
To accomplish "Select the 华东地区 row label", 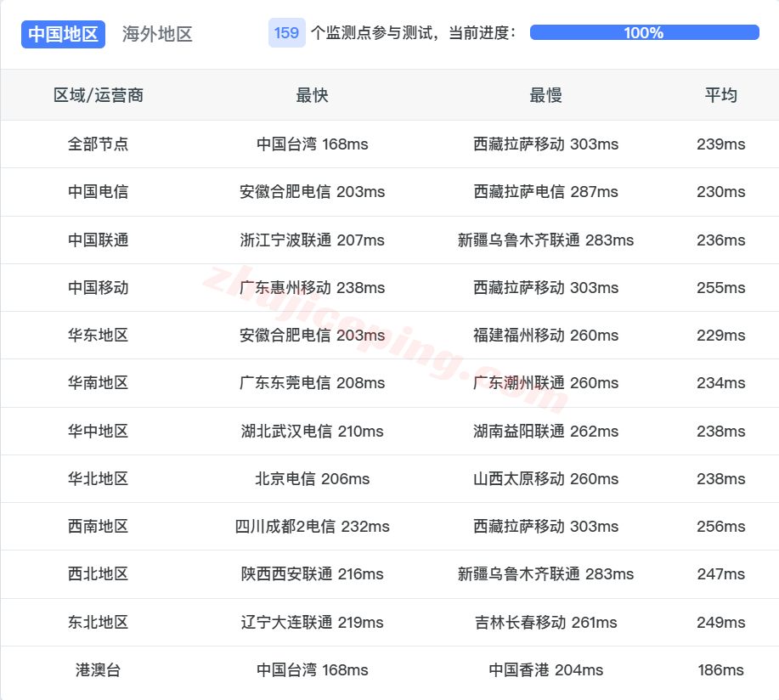I will click(99, 336).
